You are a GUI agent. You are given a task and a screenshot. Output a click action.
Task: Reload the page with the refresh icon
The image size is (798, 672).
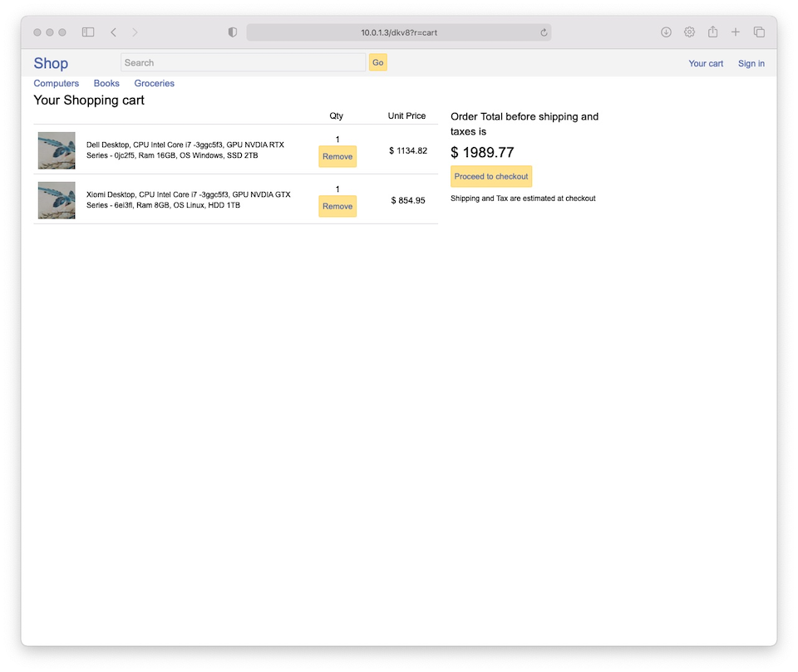click(x=544, y=32)
